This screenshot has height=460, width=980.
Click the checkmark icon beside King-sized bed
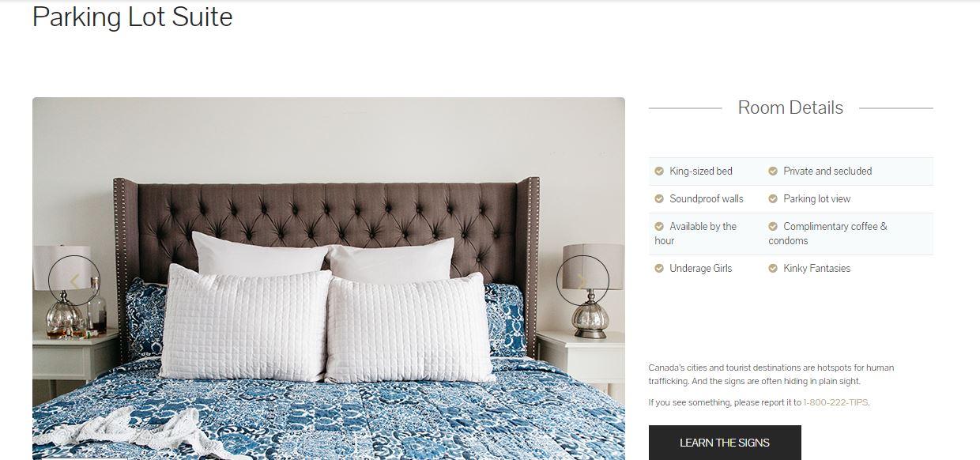[x=659, y=171]
